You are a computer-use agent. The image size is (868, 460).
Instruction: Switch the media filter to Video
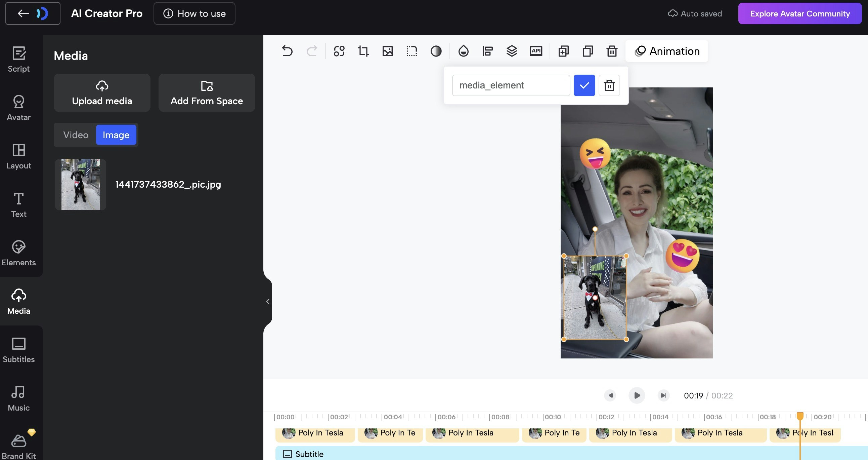point(76,135)
